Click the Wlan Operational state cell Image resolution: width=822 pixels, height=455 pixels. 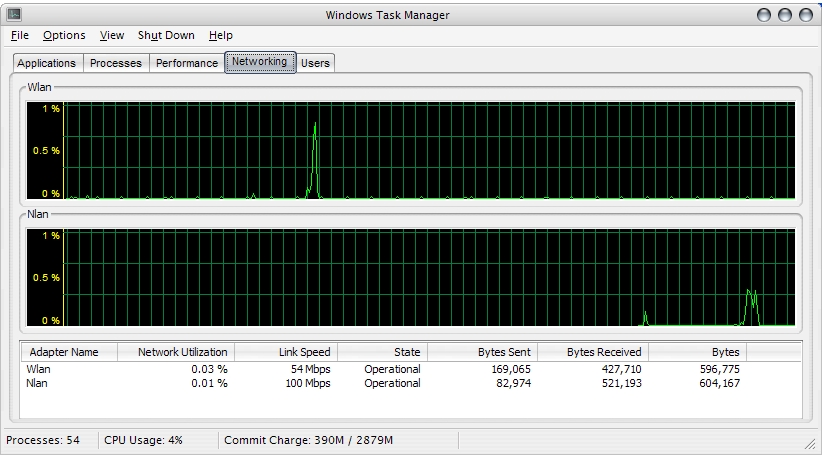click(x=392, y=369)
